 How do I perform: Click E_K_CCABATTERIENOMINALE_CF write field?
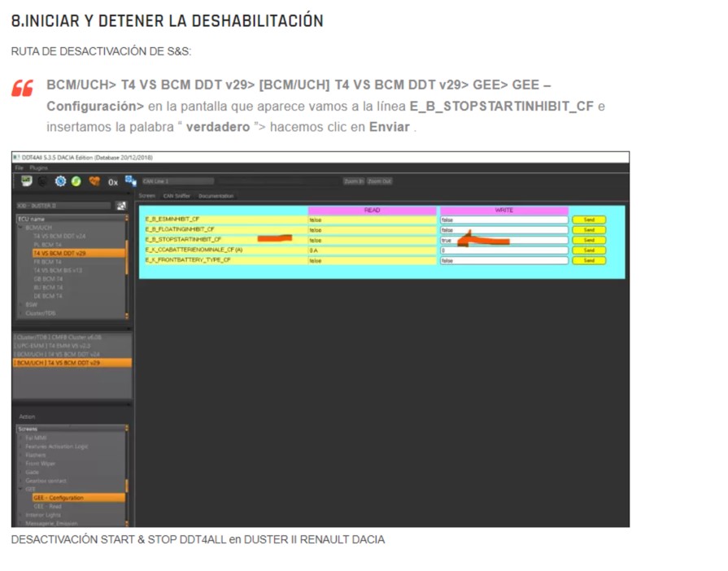(504, 251)
